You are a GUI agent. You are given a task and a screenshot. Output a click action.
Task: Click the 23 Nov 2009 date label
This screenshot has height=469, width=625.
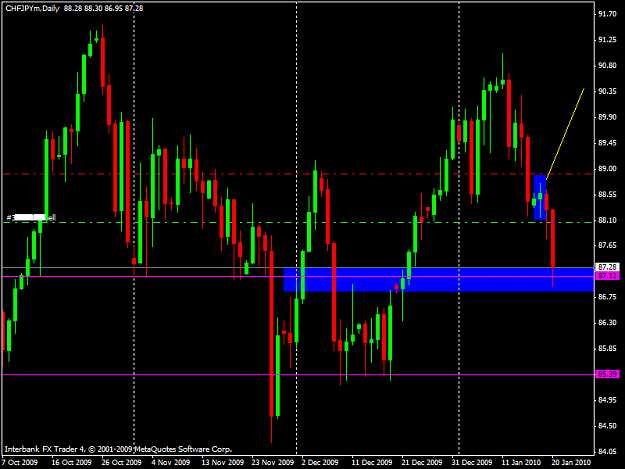coord(273,462)
